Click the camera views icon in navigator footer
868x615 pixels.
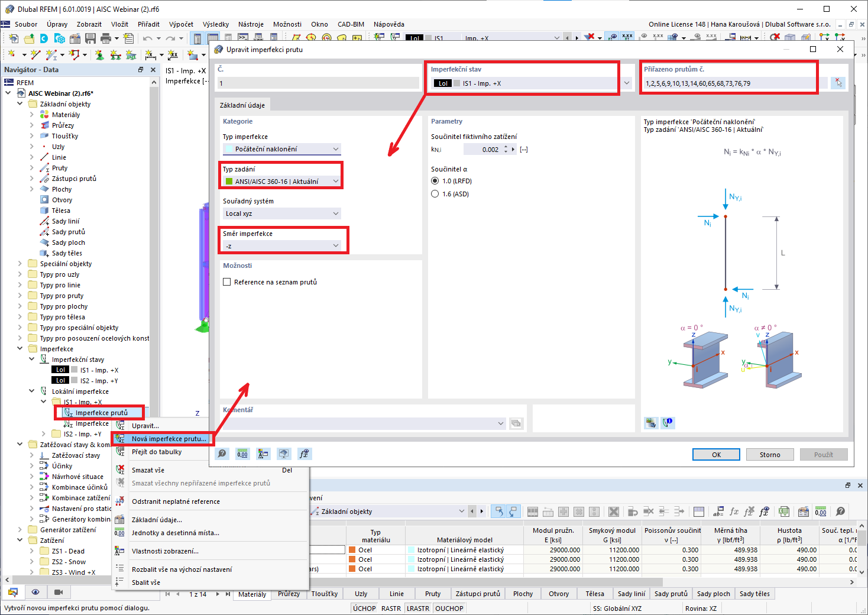click(x=59, y=592)
